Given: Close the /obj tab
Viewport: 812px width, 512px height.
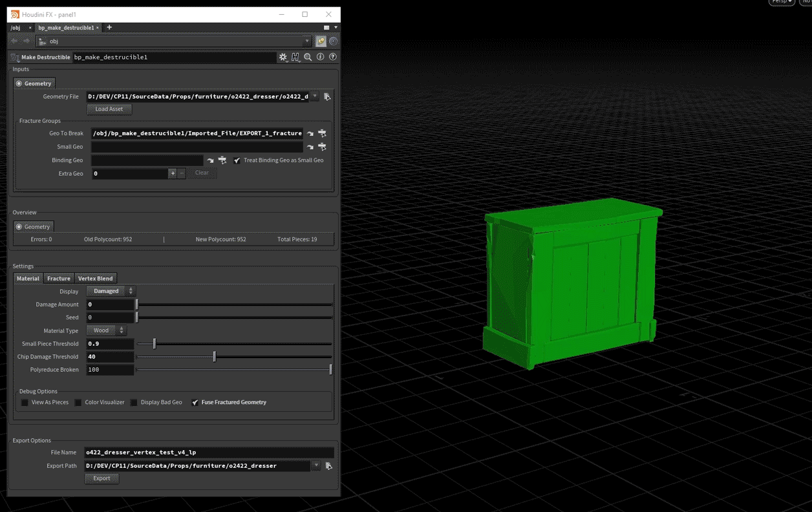Looking at the screenshot, I should click(x=30, y=28).
